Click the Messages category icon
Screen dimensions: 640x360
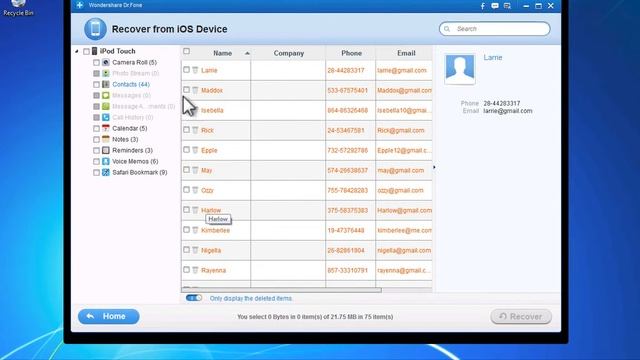(x=106, y=96)
